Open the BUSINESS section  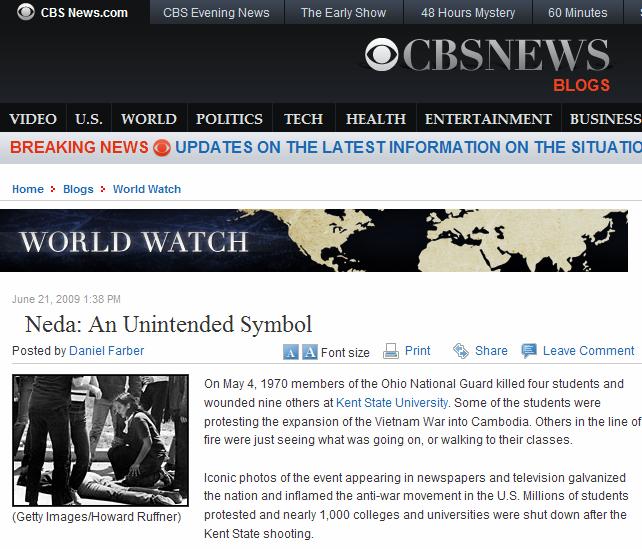point(605,119)
